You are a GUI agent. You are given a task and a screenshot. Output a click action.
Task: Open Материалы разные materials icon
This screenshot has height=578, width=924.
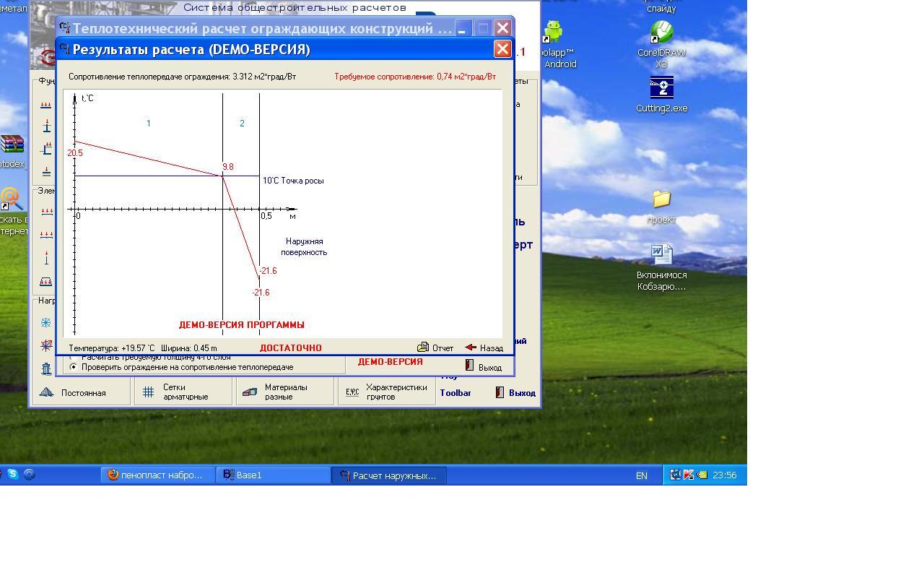click(250, 392)
